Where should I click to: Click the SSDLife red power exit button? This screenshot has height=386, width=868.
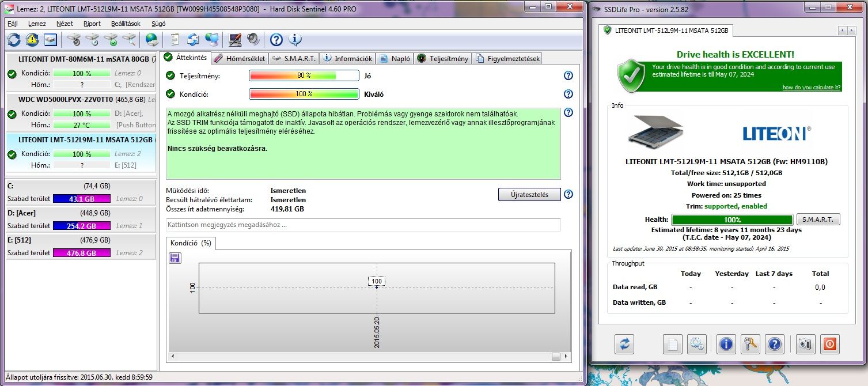[829, 344]
